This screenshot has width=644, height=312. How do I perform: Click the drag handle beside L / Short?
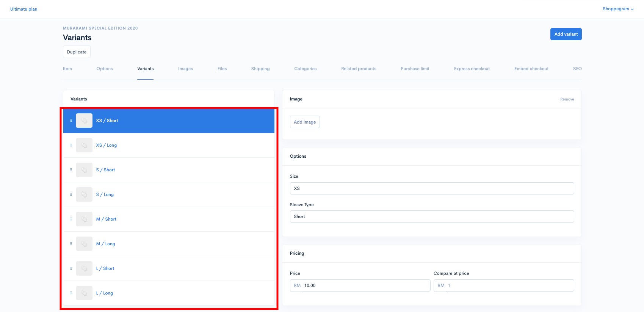[71, 268]
